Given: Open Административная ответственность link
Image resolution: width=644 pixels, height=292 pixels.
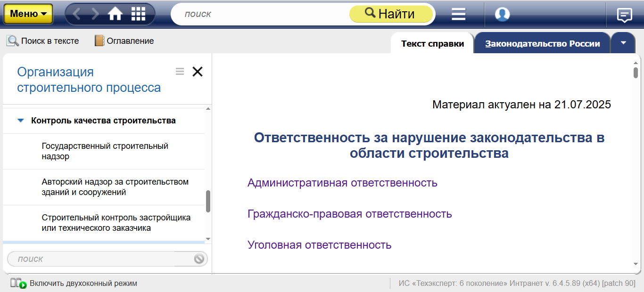Looking at the screenshot, I should (342, 183).
